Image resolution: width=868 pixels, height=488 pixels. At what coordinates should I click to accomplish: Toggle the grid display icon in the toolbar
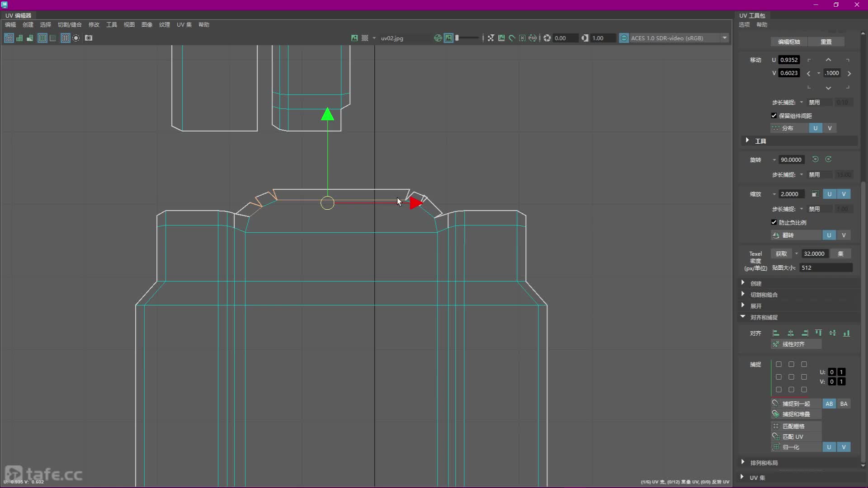tap(65, 38)
